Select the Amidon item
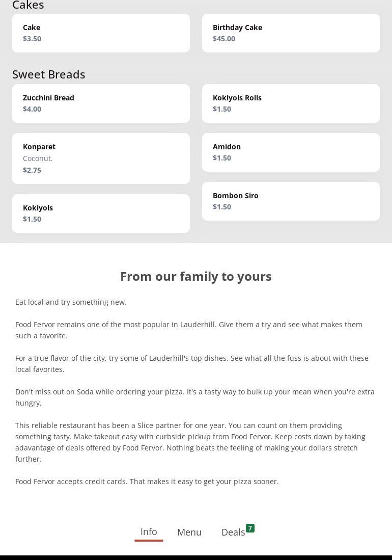 (x=291, y=152)
